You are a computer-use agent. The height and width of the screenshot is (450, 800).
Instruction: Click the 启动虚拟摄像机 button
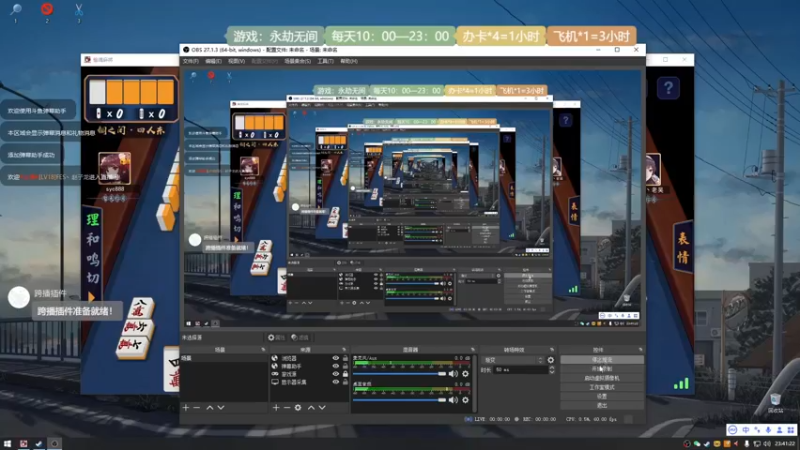602,378
